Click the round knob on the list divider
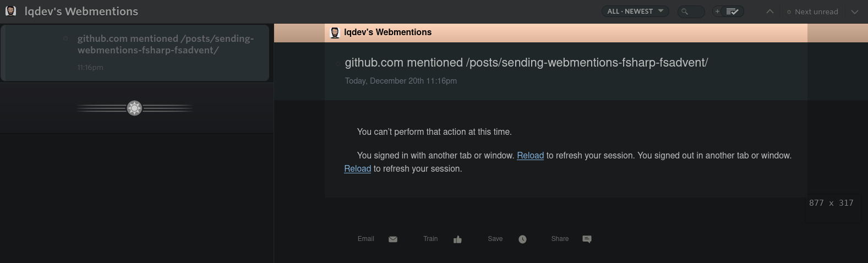The image size is (868, 263). click(134, 108)
